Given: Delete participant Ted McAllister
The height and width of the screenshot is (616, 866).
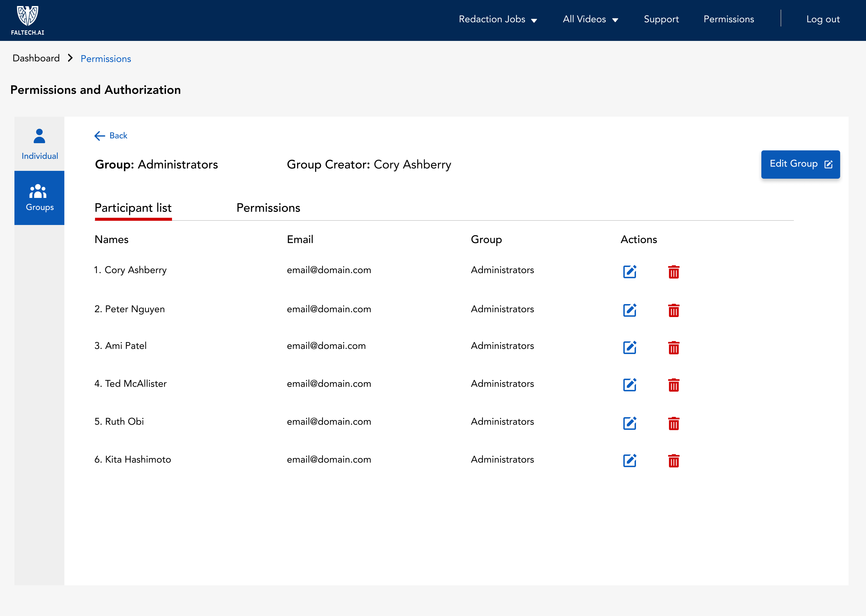Looking at the screenshot, I should 674,385.
